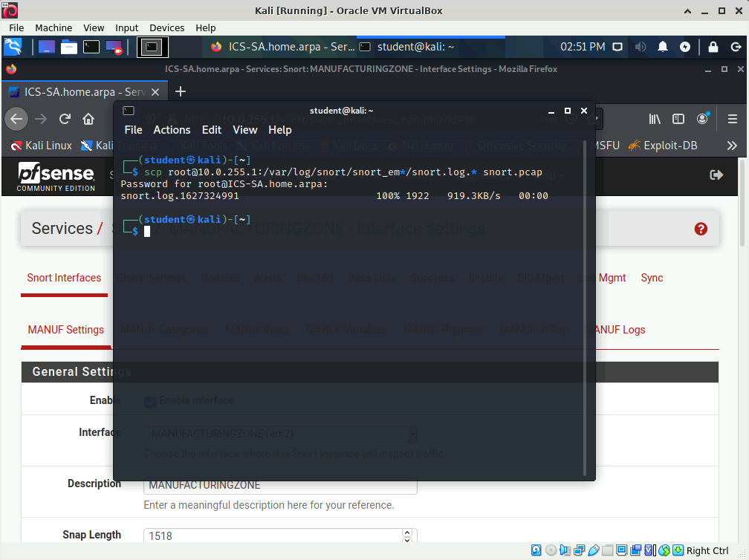This screenshot has width=749, height=560.
Task: Close the ICS-SA.home.arpa Firefox tab
Action: click(155, 92)
